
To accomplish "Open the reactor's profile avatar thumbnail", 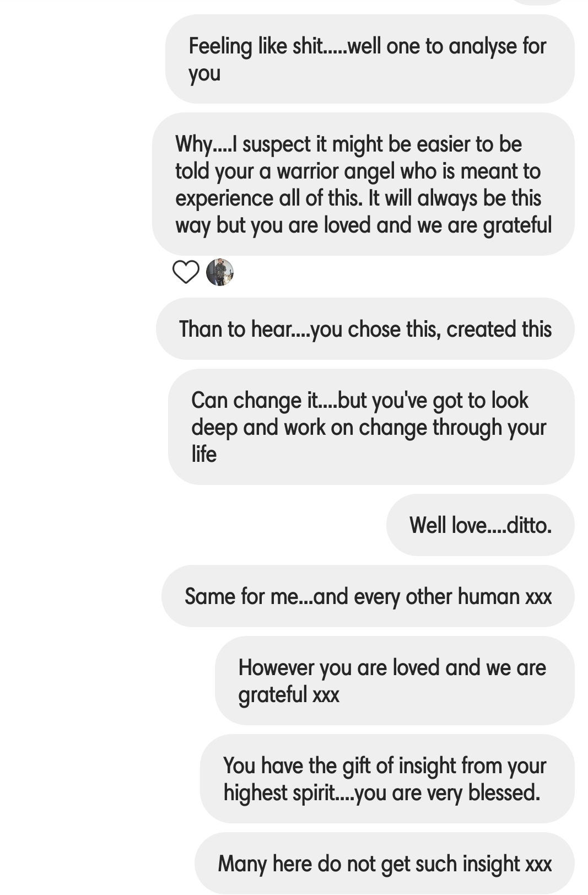I will click(x=220, y=272).
